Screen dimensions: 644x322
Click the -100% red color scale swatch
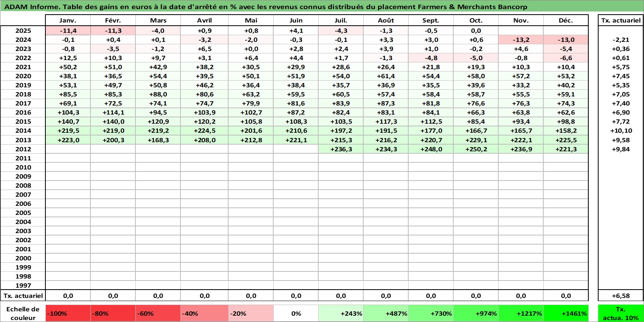68,313
